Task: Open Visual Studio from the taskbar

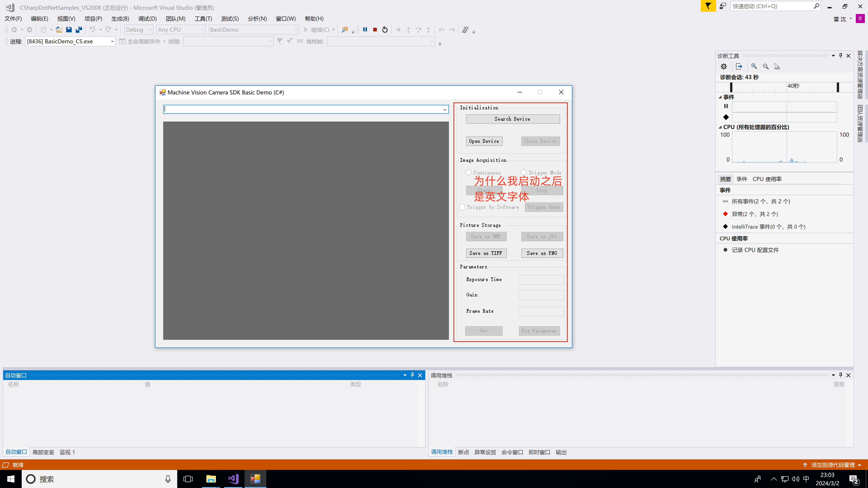Action: click(233, 479)
